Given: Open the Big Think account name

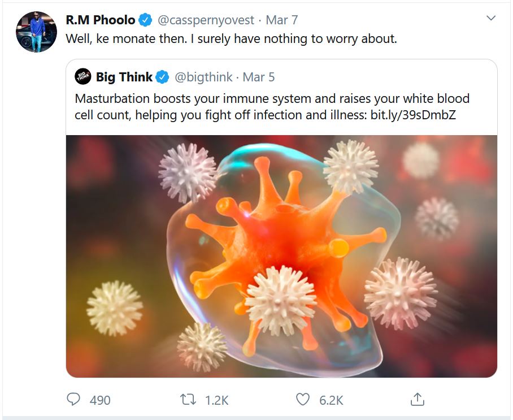Looking at the screenshot, I should pyautogui.click(x=124, y=77).
